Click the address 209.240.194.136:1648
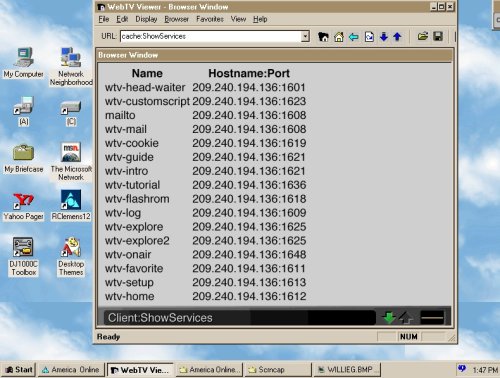The height and width of the screenshot is (378, 500). (x=249, y=255)
